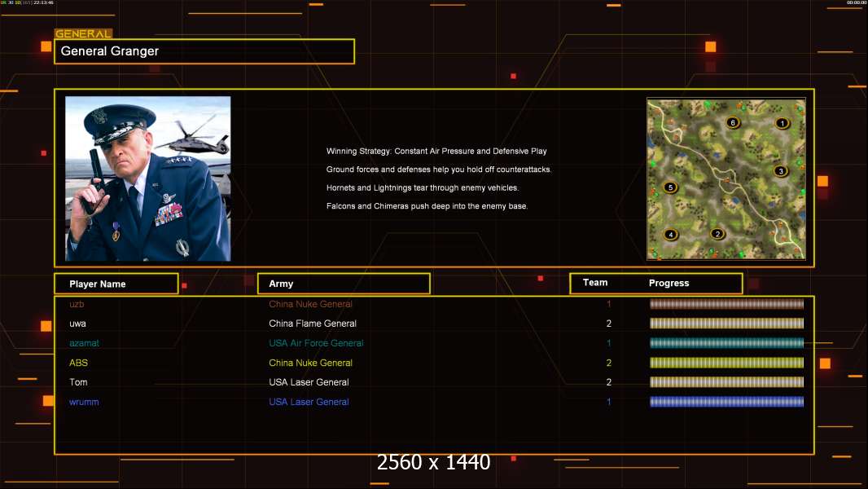Click azamat's loading progress bar
This screenshot has height=489, width=868.
726,343
